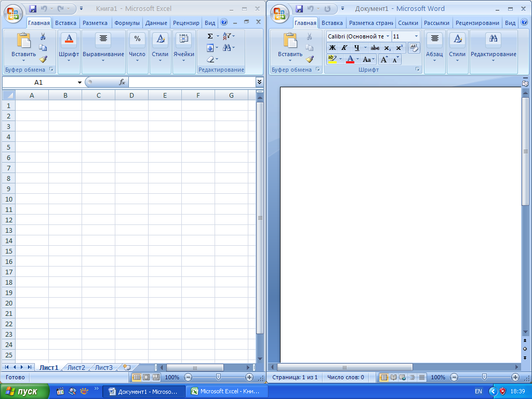The image size is (532, 399).
Task: Click the Excel Office button
Action: click(13, 14)
